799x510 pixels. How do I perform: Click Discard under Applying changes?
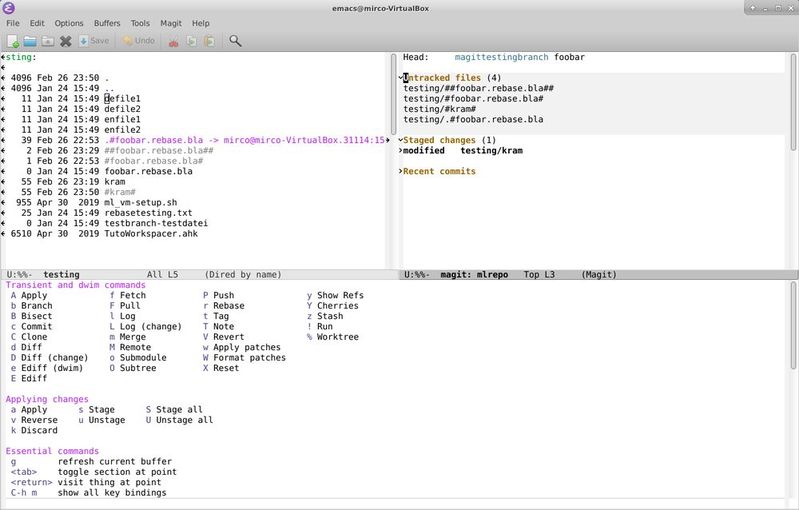coord(34,431)
